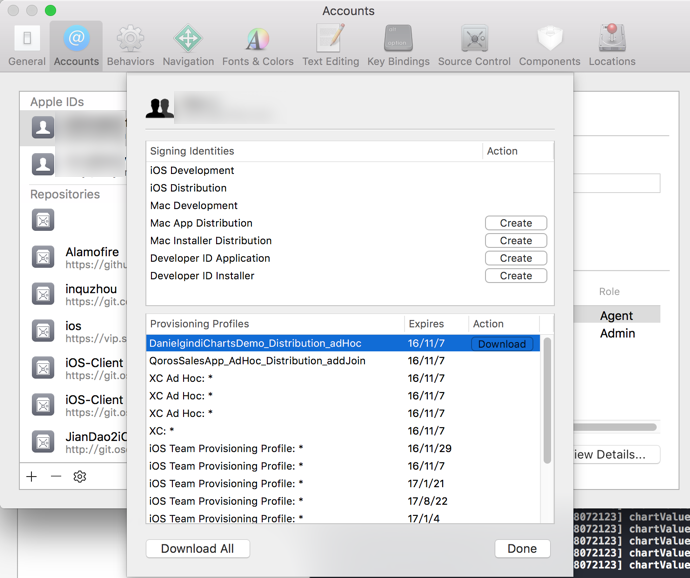690x578 pixels.
Task: Add a new account with plus button
Action: (32, 476)
